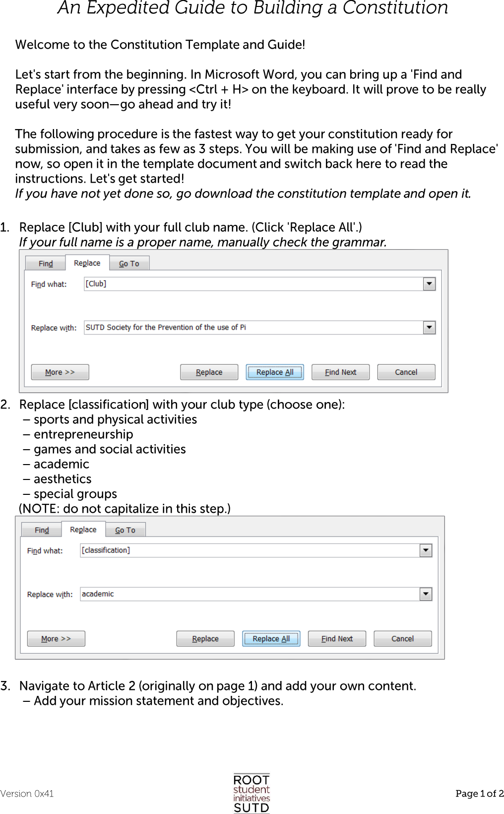This screenshot has width=504, height=814.
Task: Click Replace All in the [Club] dialog
Action: (275, 372)
